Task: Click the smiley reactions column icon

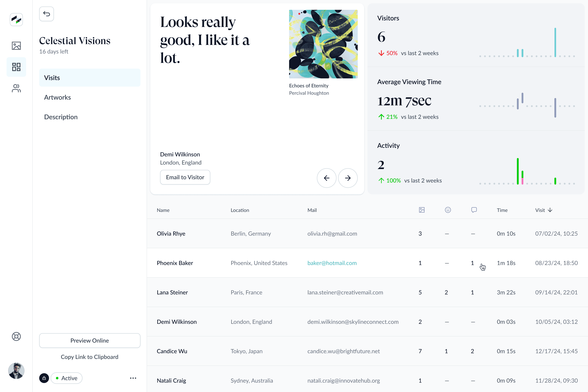Action: tap(448, 210)
